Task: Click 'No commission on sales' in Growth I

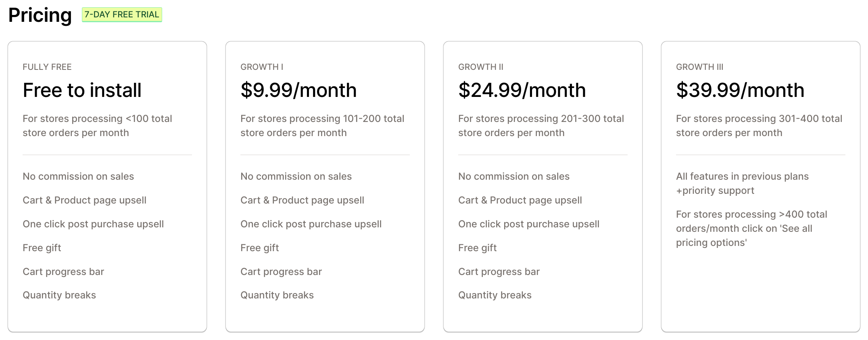Action: click(x=296, y=176)
